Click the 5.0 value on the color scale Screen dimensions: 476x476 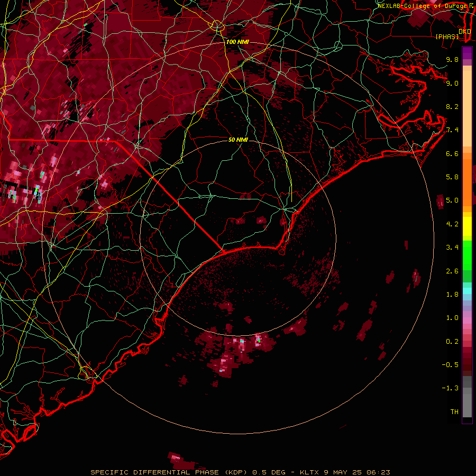[452, 200]
